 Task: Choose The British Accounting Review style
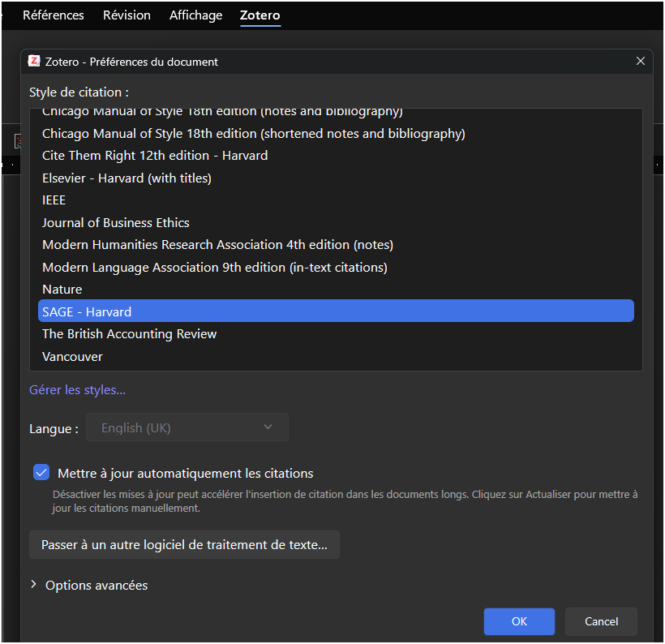click(x=336, y=334)
